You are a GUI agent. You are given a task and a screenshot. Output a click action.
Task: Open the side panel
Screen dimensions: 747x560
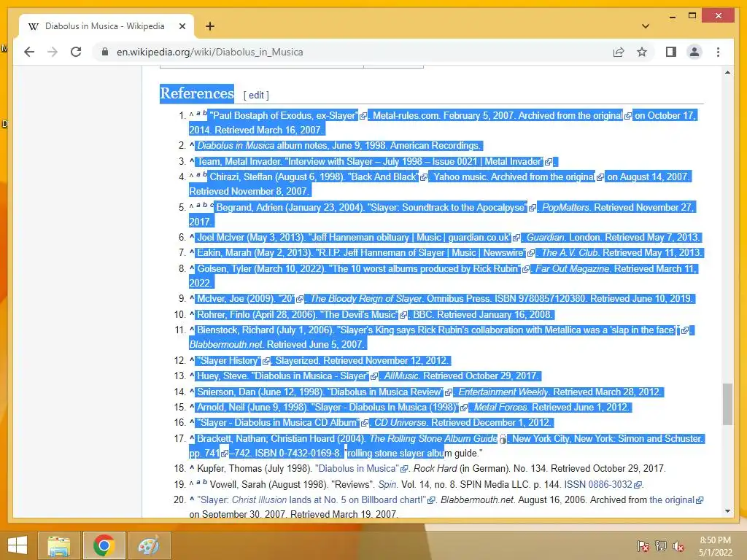click(x=671, y=52)
